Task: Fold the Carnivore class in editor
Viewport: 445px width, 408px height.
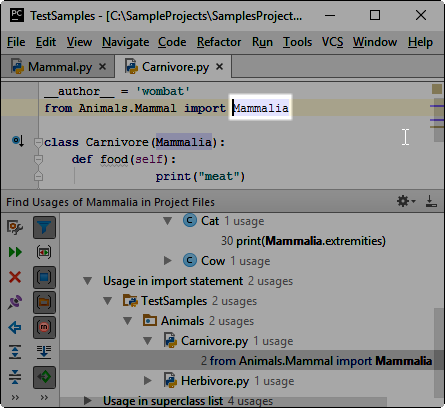Action: (38, 142)
